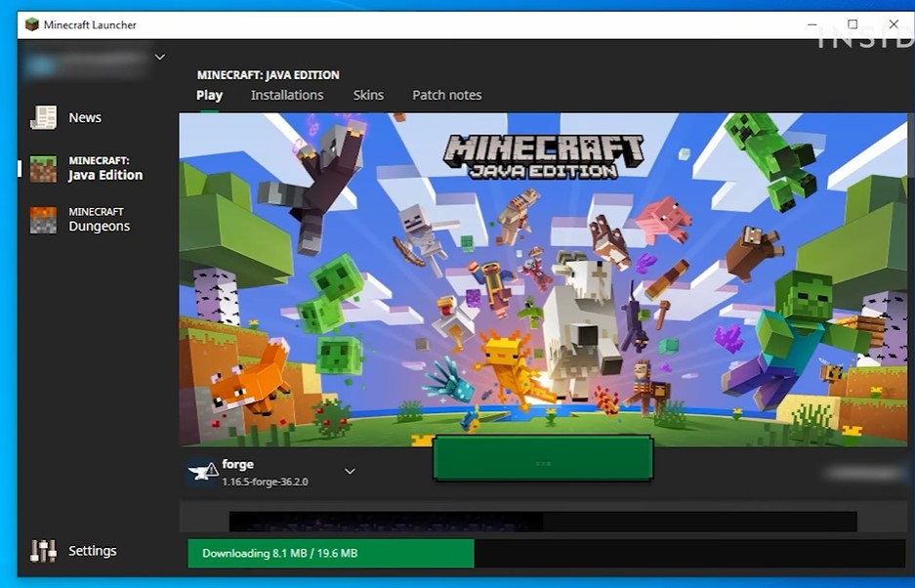Click the forge anvil installation icon
This screenshot has width=915, height=588.
[202, 473]
